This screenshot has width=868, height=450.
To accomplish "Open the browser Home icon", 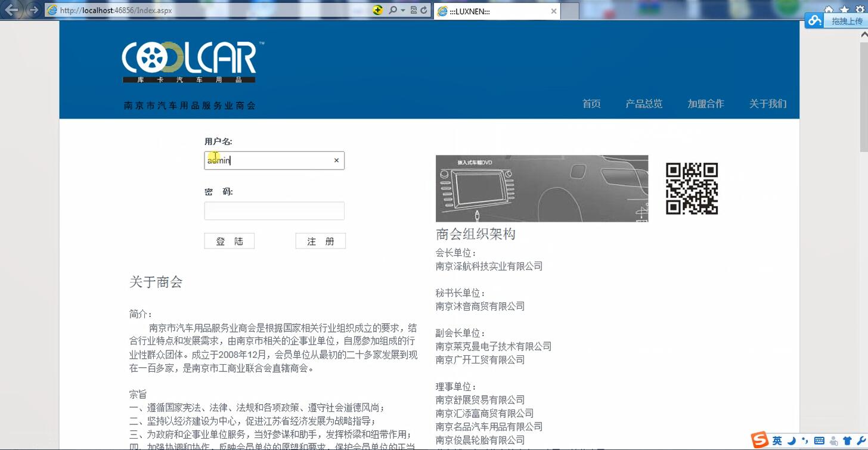I will pos(829,10).
